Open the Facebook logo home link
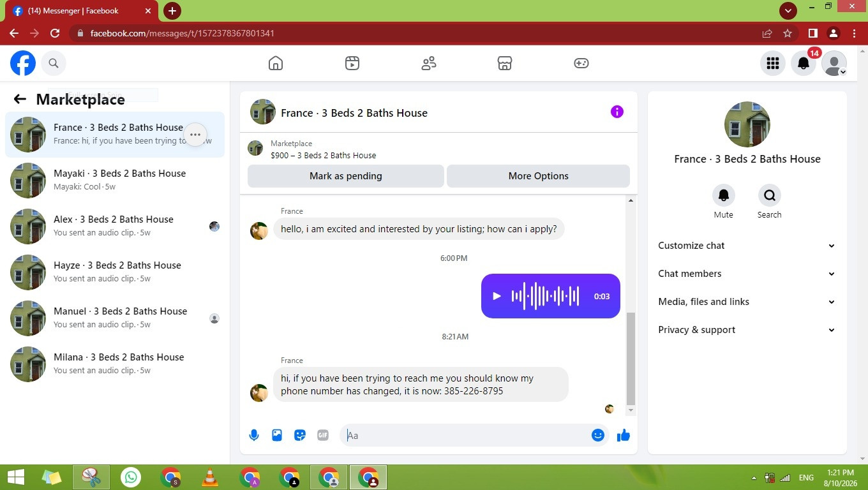The image size is (868, 490). pos(23,63)
